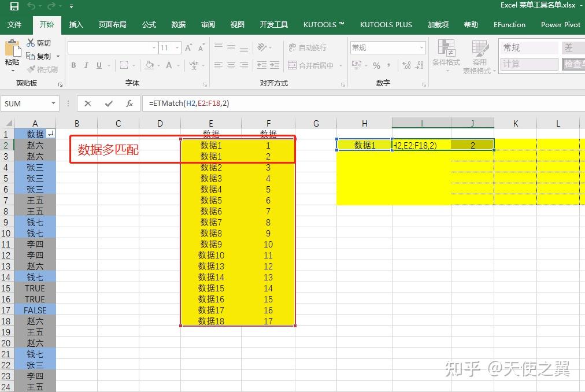Open the Name Box SUM dropdown
Viewport: 585px width, 392px height.
coord(53,103)
